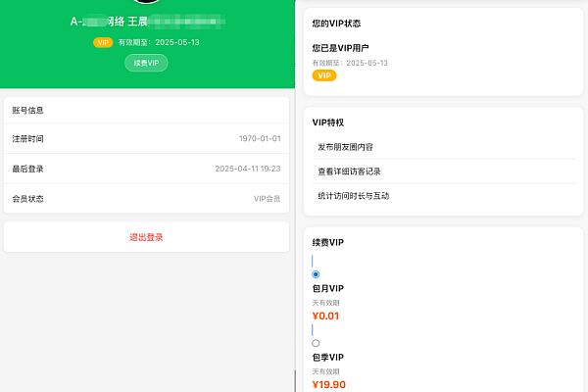The width and height of the screenshot is (588, 392).
Task: Click the VIP特权 section heading
Action: (x=328, y=122)
